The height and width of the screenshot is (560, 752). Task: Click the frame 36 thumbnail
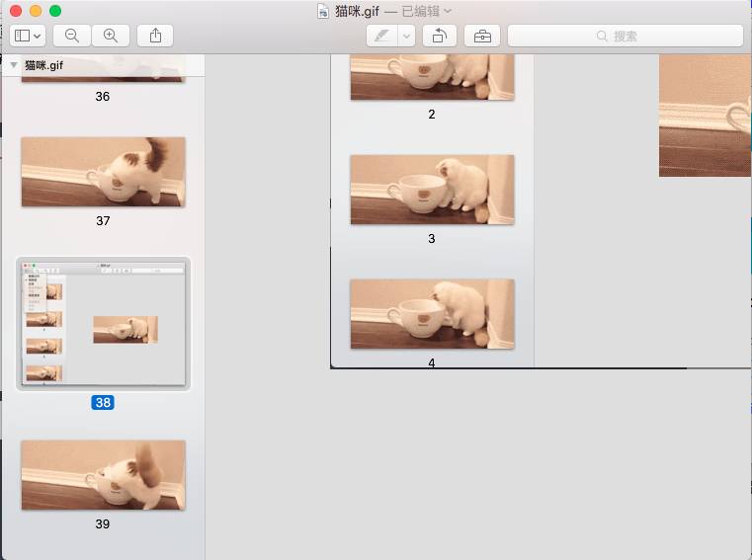103,74
